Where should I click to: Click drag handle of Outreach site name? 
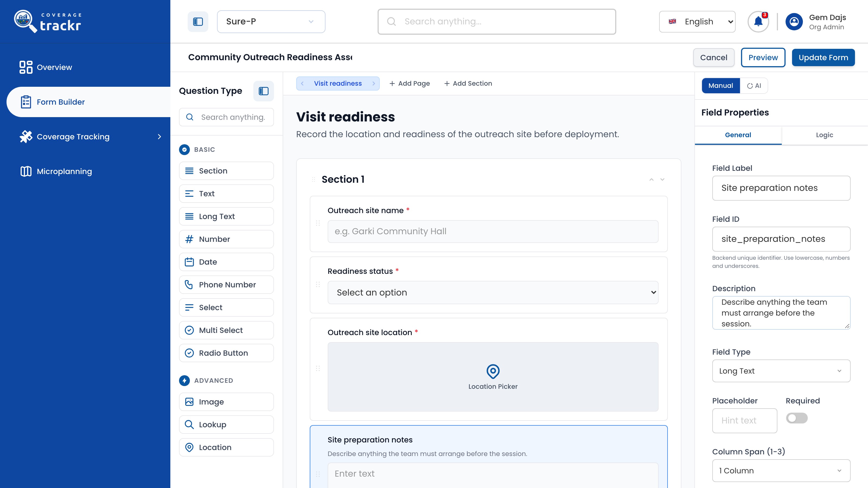pos(318,223)
